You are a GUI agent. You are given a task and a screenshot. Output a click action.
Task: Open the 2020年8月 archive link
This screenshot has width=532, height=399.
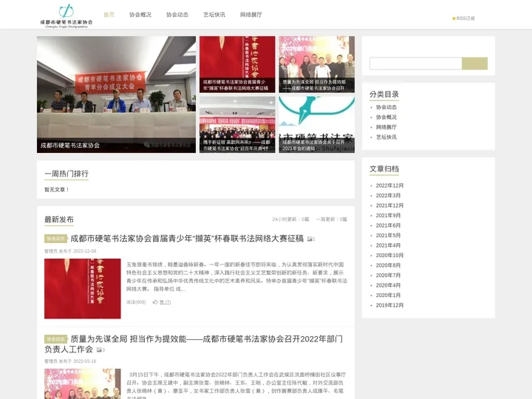click(388, 265)
